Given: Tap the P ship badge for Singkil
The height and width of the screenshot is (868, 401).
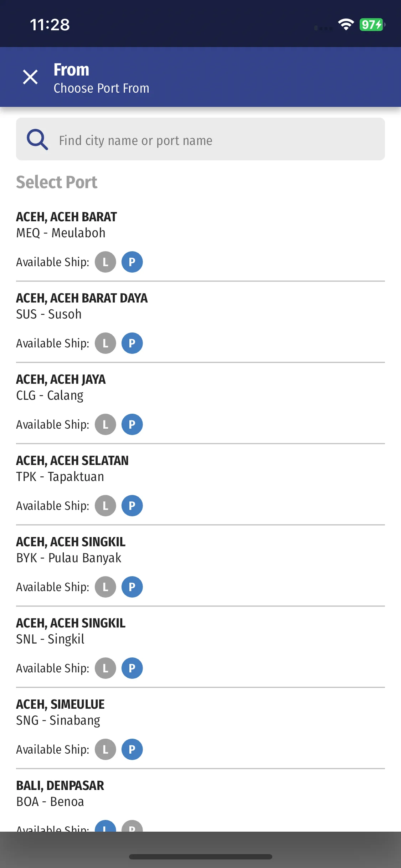Looking at the screenshot, I should (132, 668).
